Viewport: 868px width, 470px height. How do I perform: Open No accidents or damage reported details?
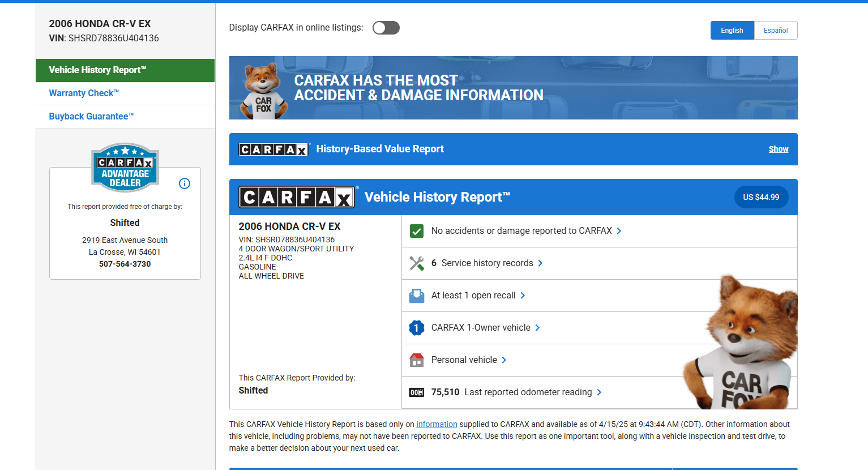pyautogui.click(x=521, y=231)
